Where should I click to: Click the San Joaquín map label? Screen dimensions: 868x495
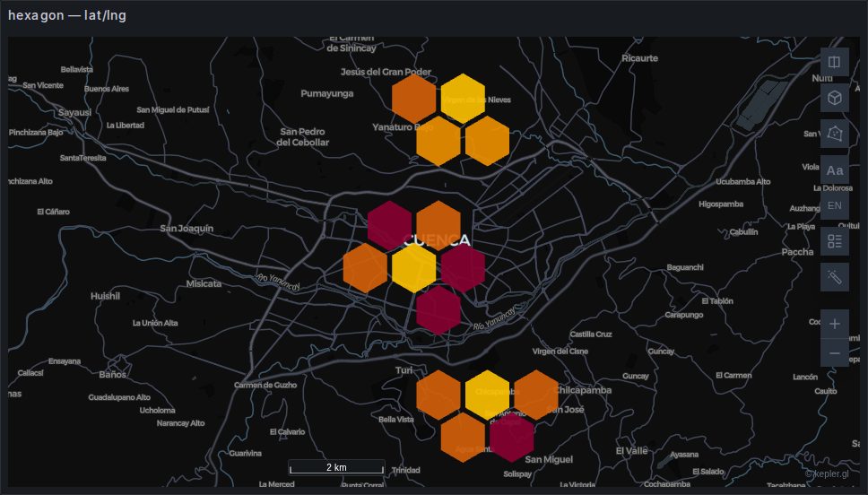click(x=187, y=228)
